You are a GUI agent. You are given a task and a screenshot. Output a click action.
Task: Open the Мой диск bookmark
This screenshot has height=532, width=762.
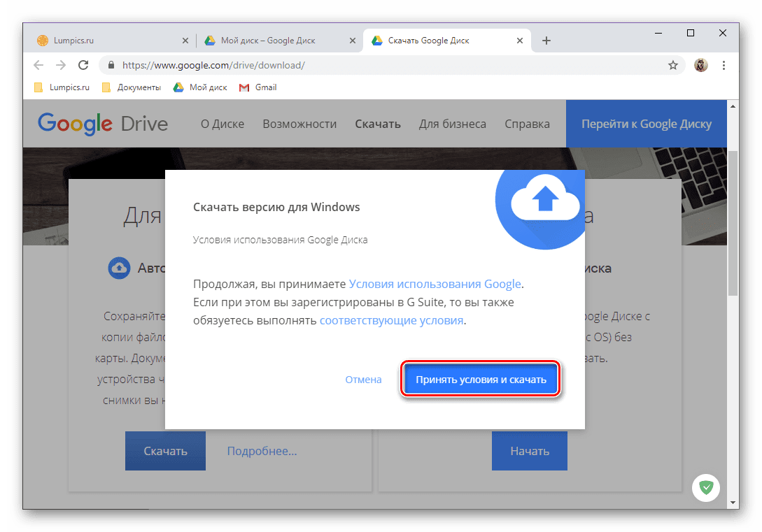point(200,87)
